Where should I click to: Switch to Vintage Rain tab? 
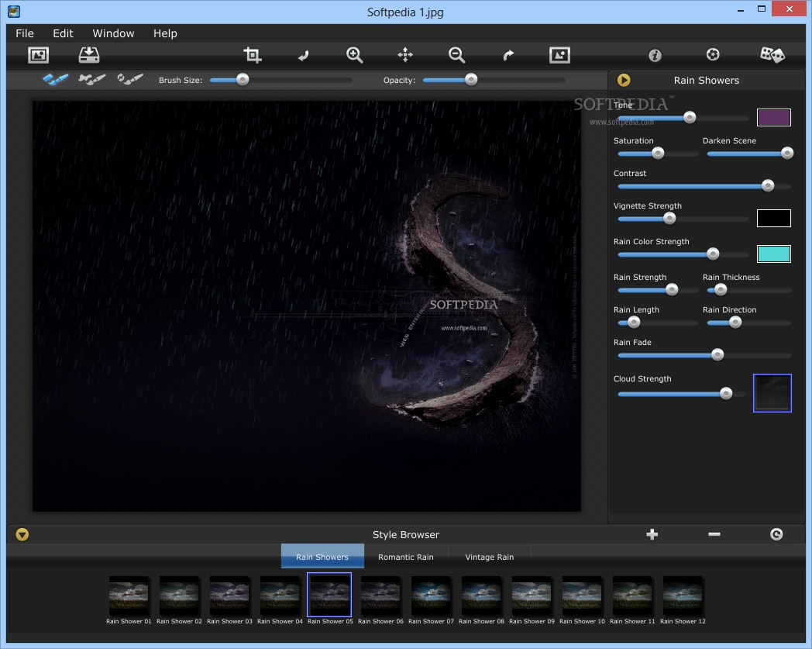pyautogui.click(x=490, y=557)
